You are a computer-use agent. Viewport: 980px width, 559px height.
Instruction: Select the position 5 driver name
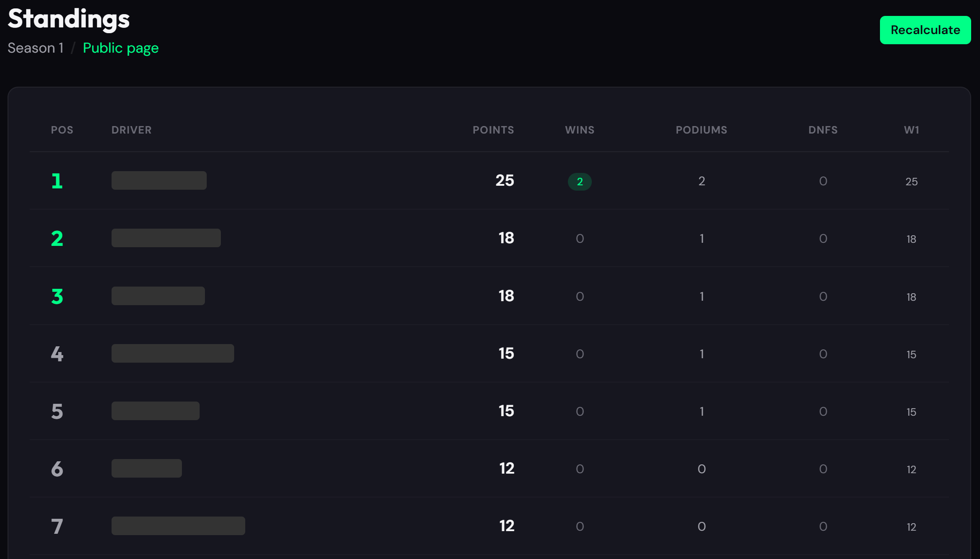155,411
